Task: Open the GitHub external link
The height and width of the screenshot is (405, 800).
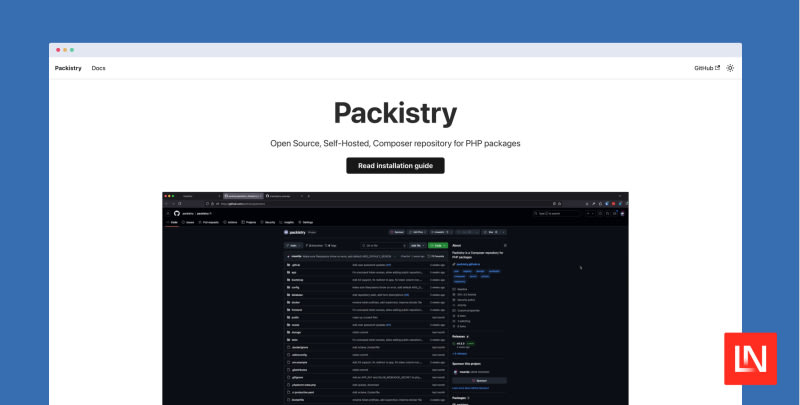Action: point(706,68)
